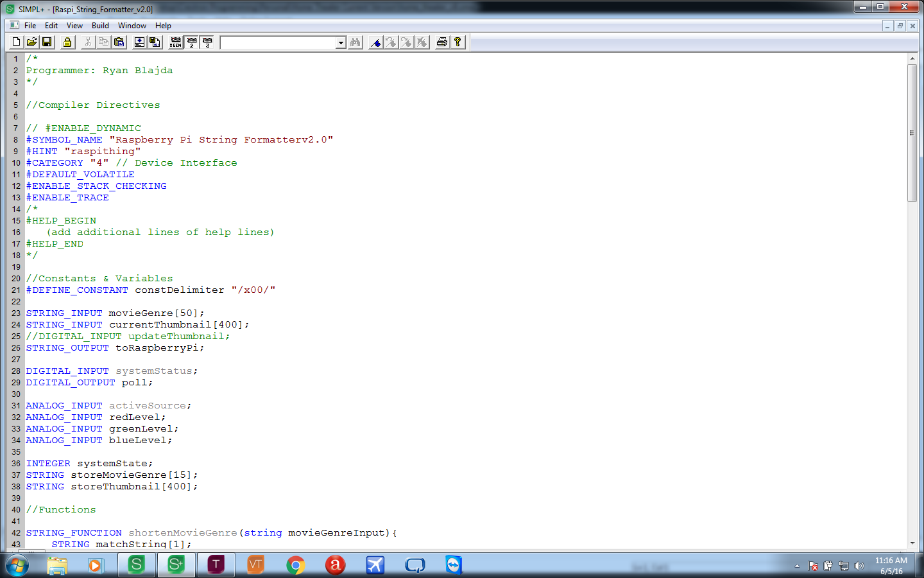924x578 pixels.
Task: Click the Save and Compile icon
Action: [139, 42]
